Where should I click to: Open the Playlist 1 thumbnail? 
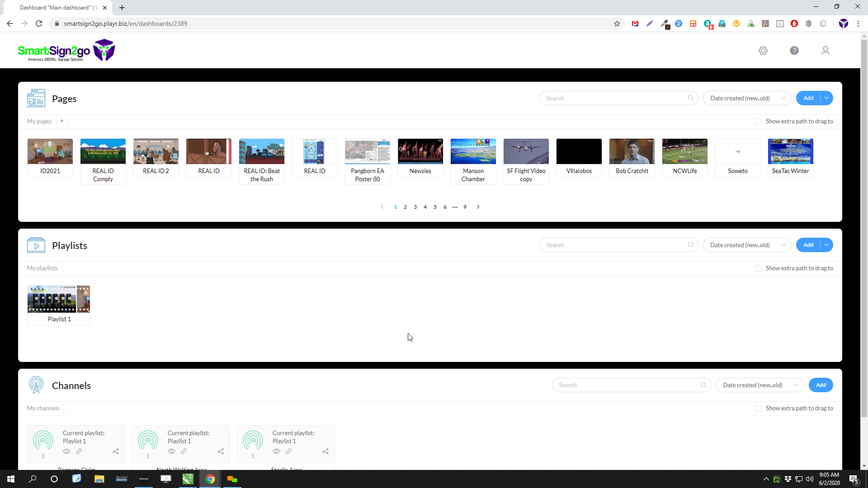pos(59,299)
